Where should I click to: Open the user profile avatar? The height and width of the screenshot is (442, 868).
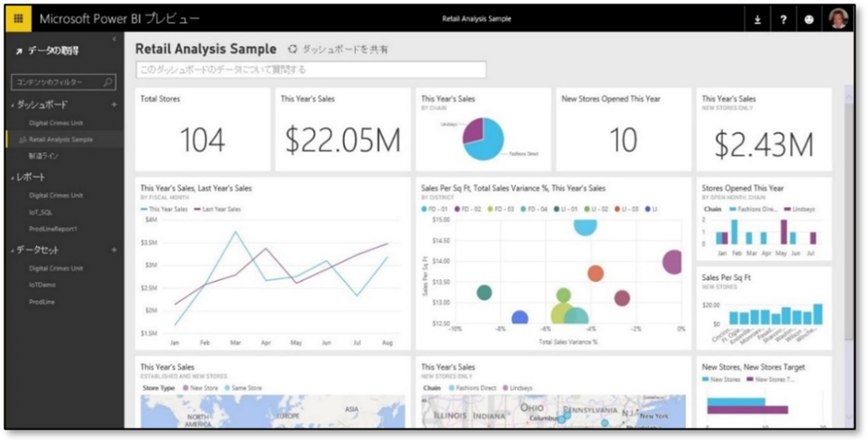[838, 18]
